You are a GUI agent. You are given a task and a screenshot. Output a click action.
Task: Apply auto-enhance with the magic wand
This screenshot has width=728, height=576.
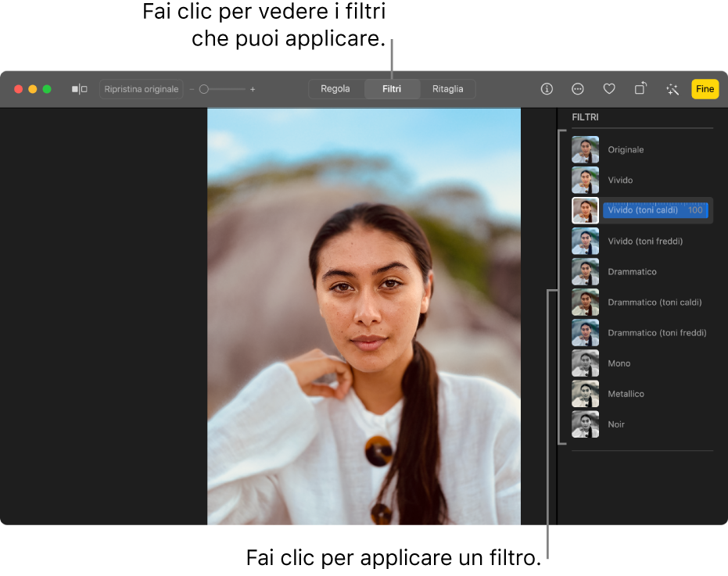coord(672,89)
